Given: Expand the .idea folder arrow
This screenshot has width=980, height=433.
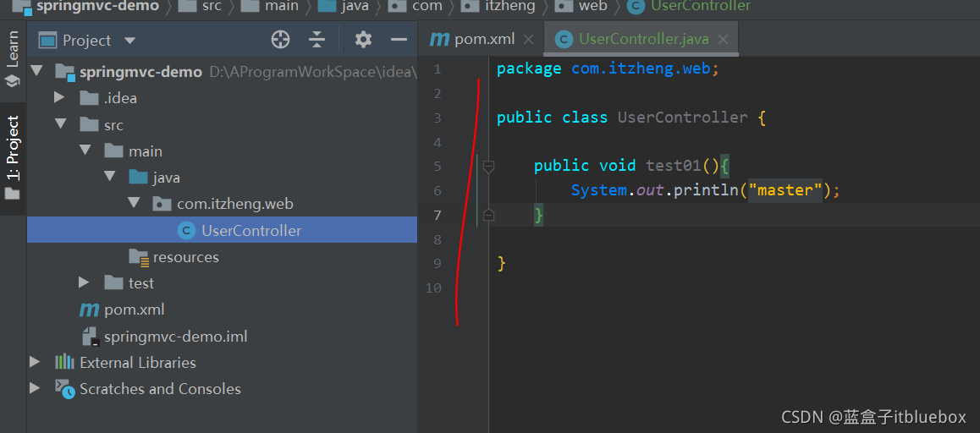Looking at the screenshot, I should coord(59,97).
